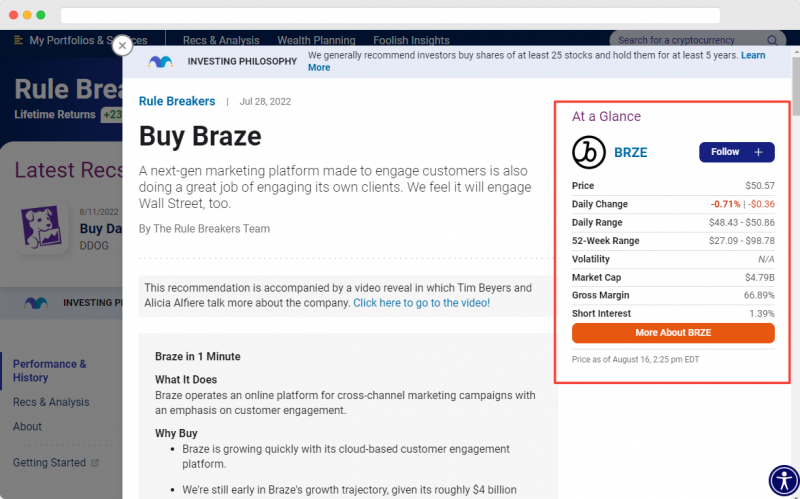800x499 pixels.
Task: Click the Datadog dog logo thumbnail
Action: (x=42, y=227)
